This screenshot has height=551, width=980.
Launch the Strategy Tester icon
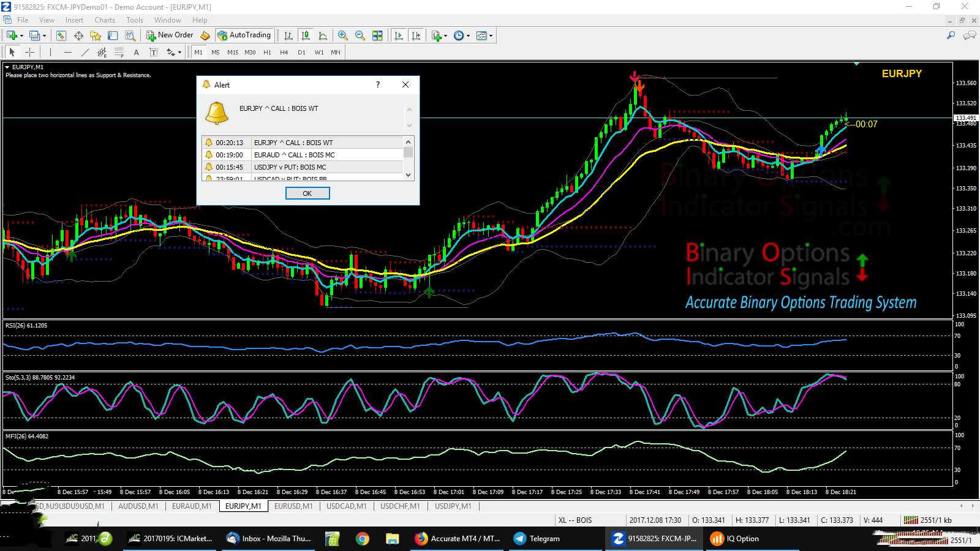point(130,36)
